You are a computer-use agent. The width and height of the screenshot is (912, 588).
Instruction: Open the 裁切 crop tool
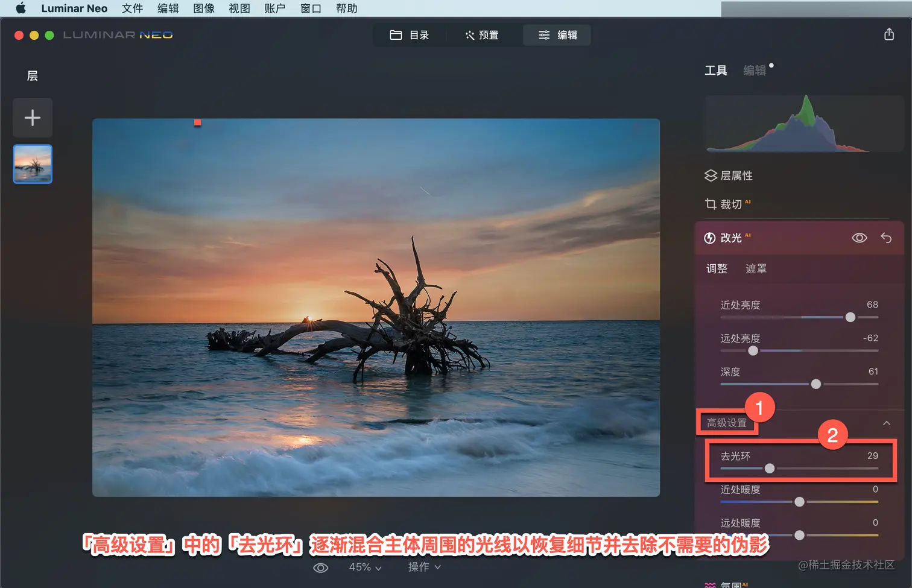[731, 204]
